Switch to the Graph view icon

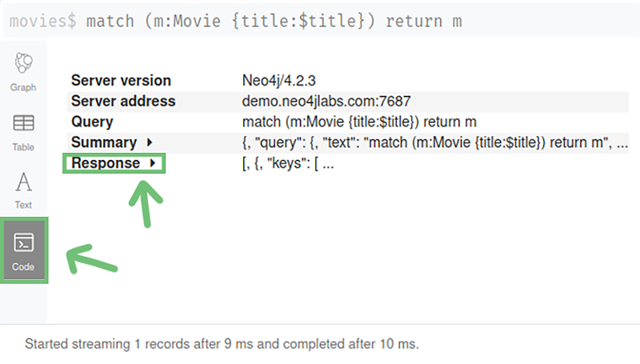(23, 63)
